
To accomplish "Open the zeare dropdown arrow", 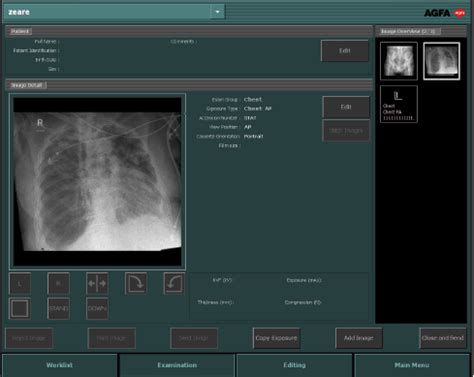I will pyautogui.click(x=217, y=12).
